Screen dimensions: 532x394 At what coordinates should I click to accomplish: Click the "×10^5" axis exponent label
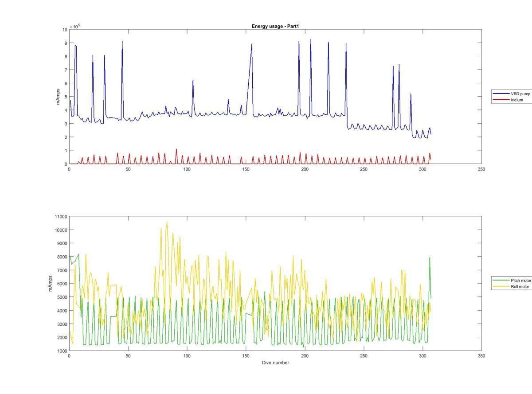[x=74, y=26]
